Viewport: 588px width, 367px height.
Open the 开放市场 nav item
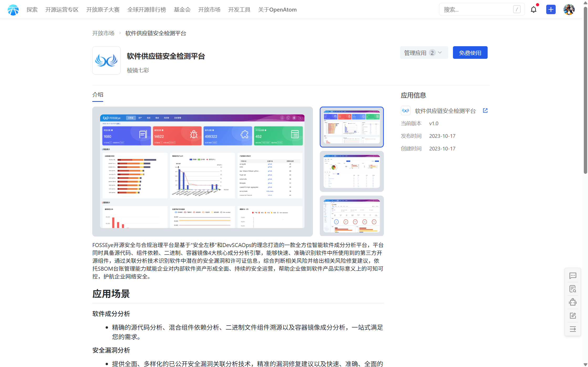tap(209, 10)
